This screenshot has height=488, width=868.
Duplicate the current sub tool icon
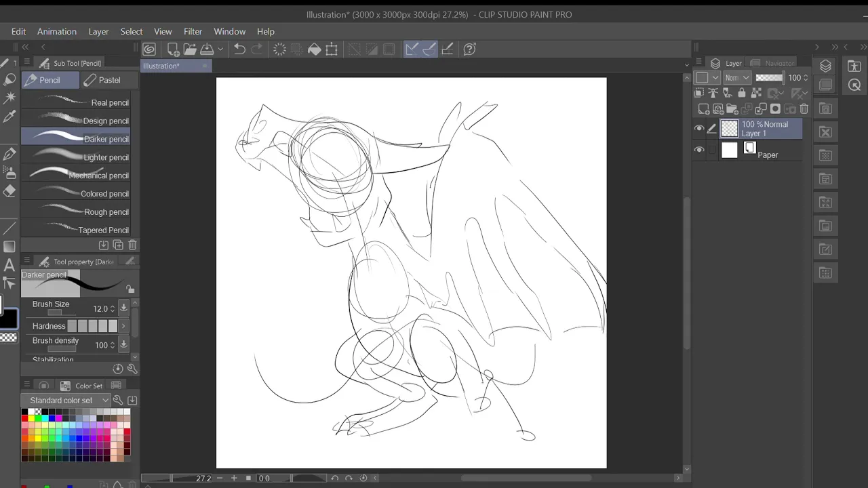click(x=118, y=245)
